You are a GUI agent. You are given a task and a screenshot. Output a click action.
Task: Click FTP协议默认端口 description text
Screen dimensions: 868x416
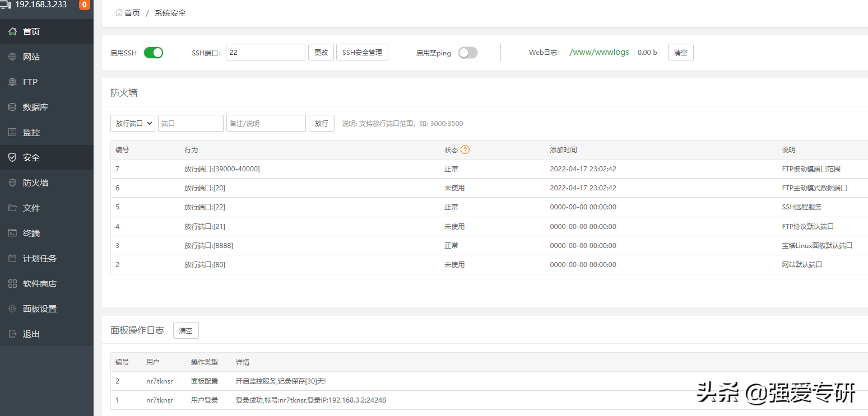(807, 226)
